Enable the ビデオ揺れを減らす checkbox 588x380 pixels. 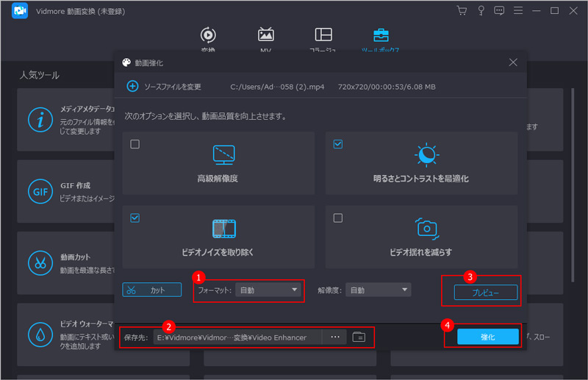[x=338, y=218]
